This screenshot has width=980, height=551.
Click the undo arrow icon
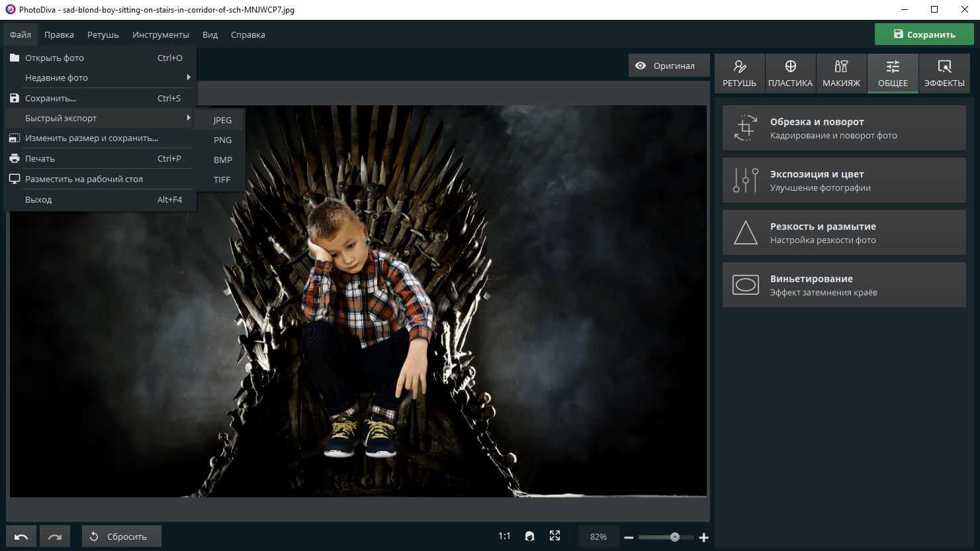pyautogui.click(x=21, y=536)
